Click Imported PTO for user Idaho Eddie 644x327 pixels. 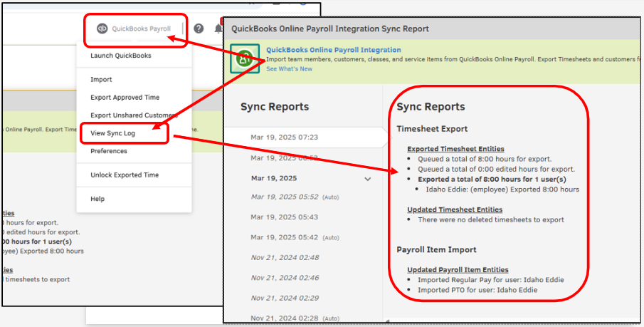(x=477, y=290)
